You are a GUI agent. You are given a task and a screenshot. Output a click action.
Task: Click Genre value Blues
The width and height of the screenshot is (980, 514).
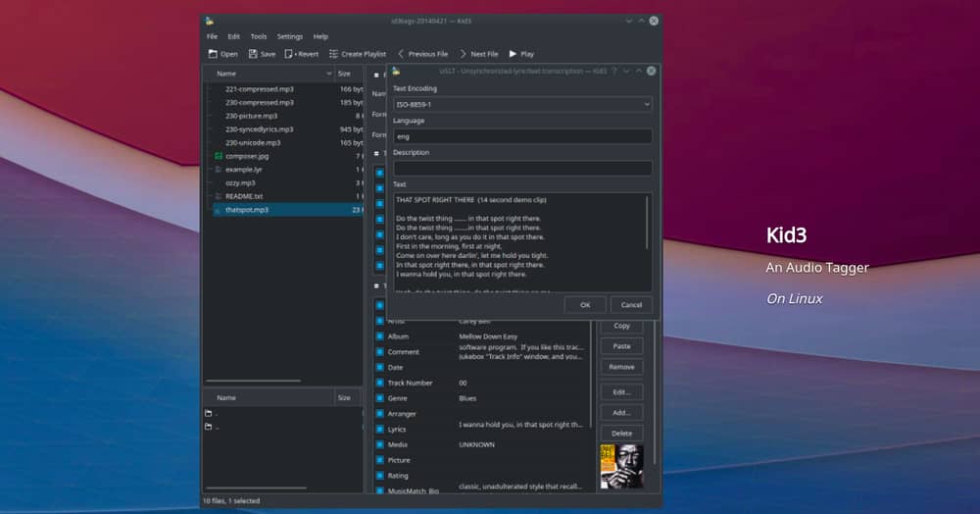(467, 398)
